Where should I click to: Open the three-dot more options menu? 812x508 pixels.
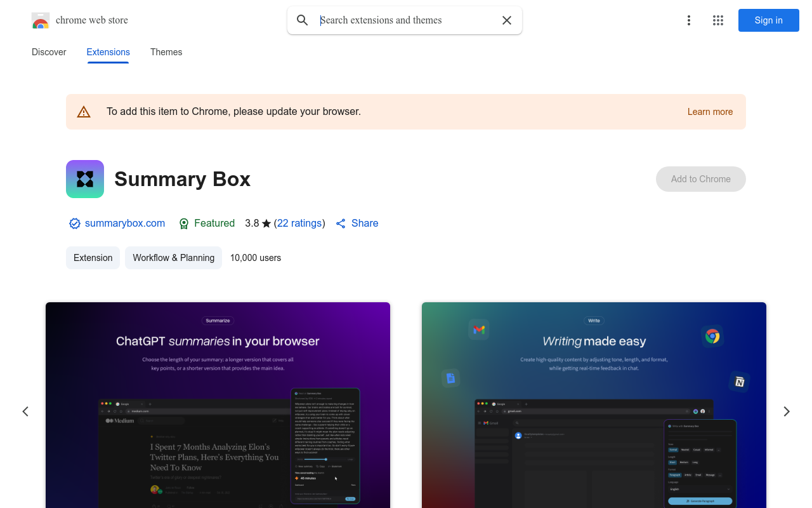click(688, 20)
